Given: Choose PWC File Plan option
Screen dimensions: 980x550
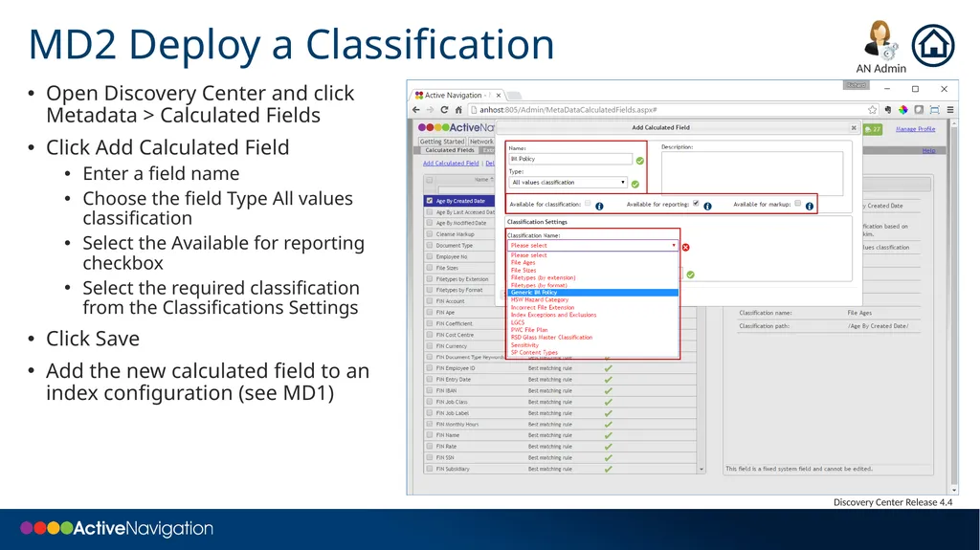Looking at the screenshot, I should [528, 330].
